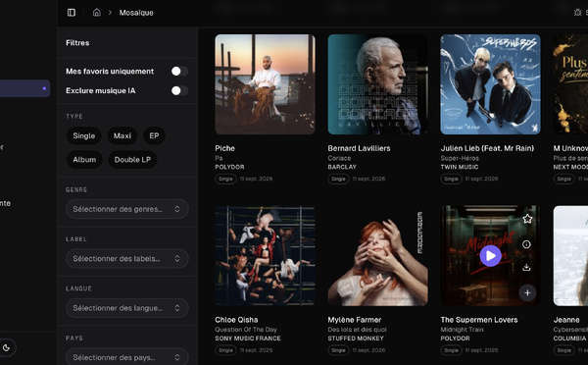This screenshot has width=588, height=365.
Task: Filter by Album type
Action: pyautogui.click(x=84, y=160)
